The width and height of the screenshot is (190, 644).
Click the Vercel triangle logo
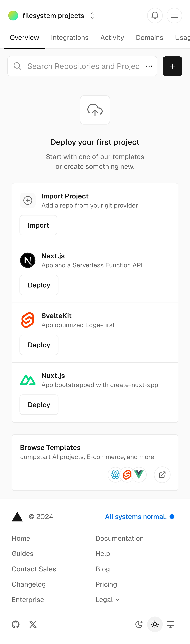pyautogui.click(x=17, y=517)
